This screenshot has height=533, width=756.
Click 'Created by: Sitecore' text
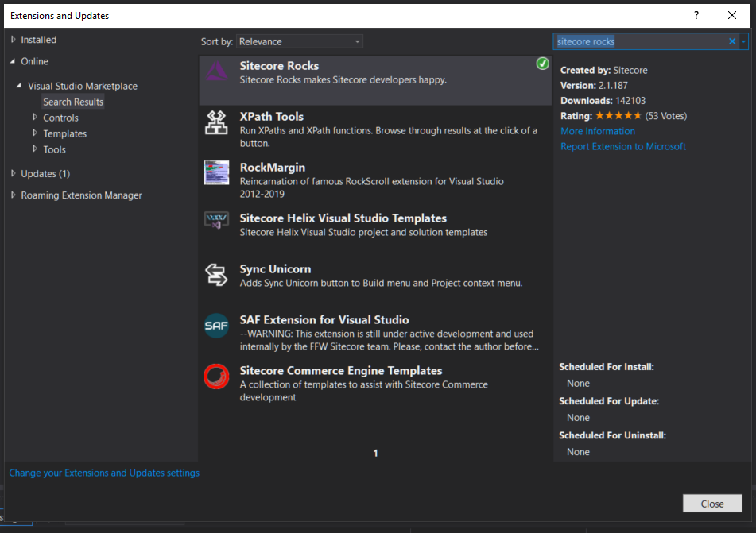(x=603, y=71)
